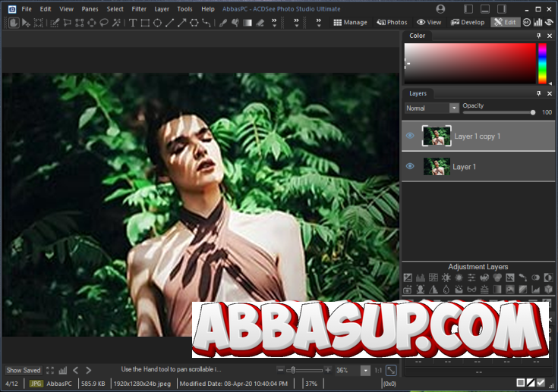Open the File menu
This screenshot has height=392, width=558.
pos(27,9)
